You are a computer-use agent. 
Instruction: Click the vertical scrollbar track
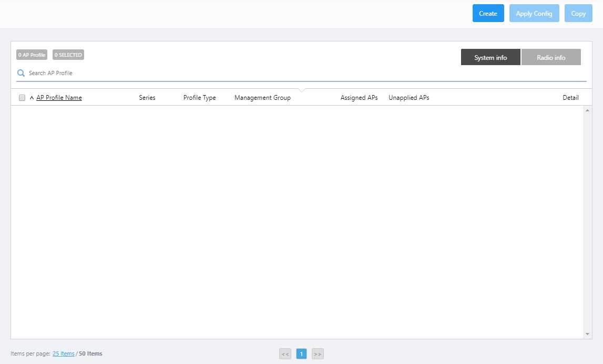coord(587,221)
